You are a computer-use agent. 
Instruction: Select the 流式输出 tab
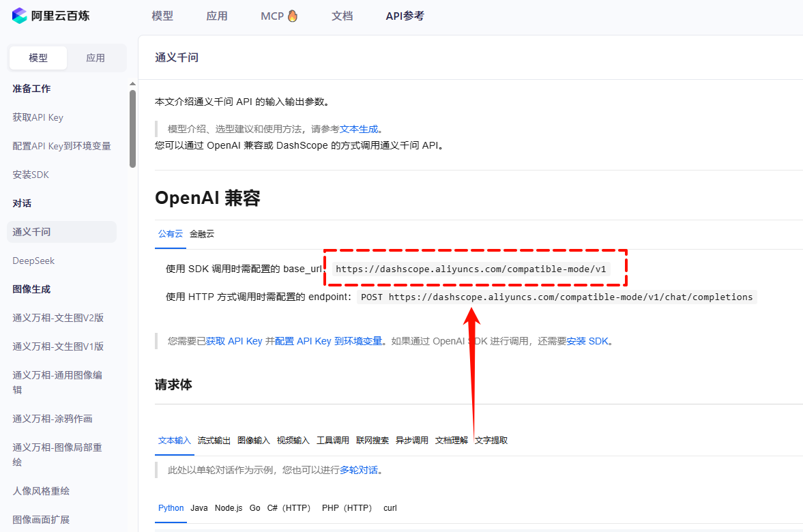tap(214, 440)
